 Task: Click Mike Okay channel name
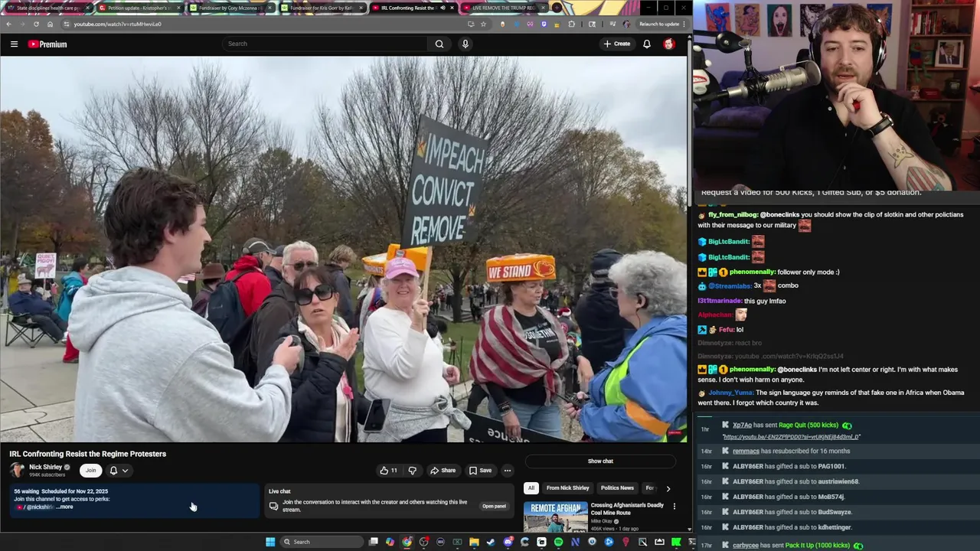pyautogui.click(x=601, y=521)
